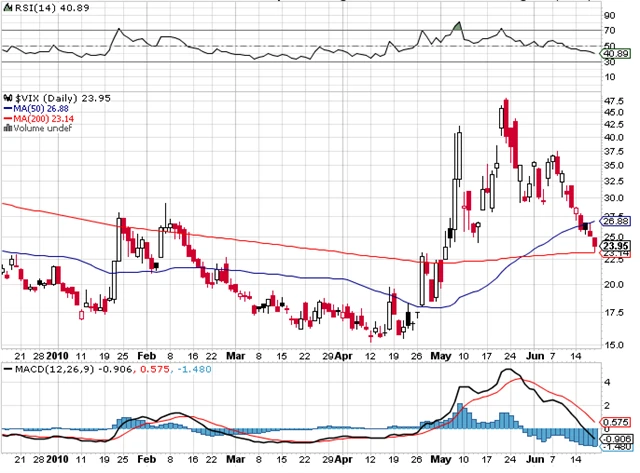This screenshot has width=640, height=473.
Task: Click the 32.5 price axis label
Action: (613, 181)
